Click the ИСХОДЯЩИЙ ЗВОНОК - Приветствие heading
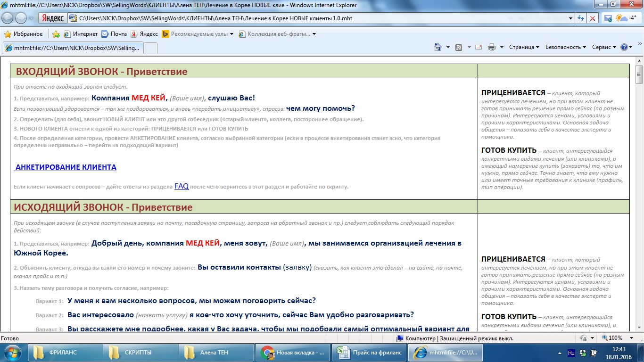 point(103,207)
